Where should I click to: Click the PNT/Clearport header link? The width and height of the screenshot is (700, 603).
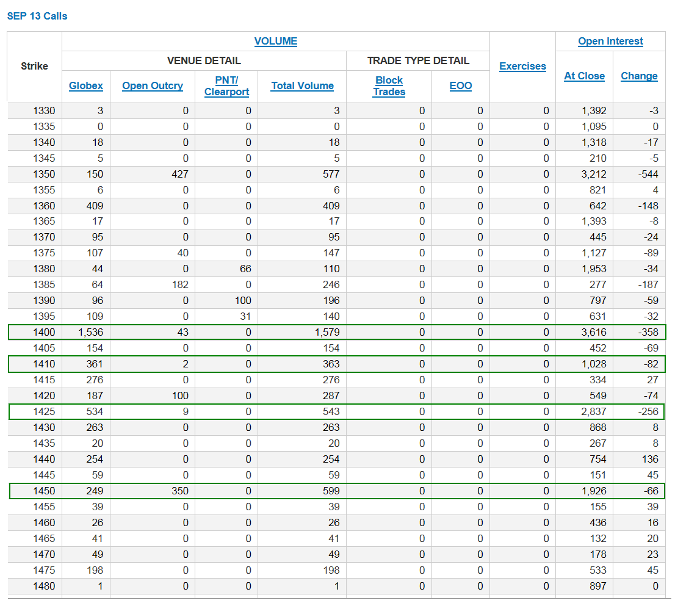(226, 85)
